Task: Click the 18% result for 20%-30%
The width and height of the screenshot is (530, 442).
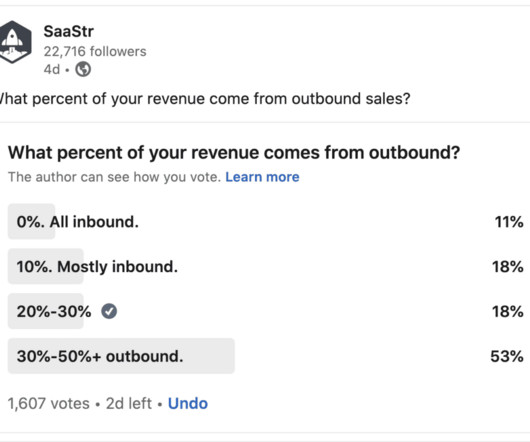Action: pyautogui.click(x=508, y=311)
